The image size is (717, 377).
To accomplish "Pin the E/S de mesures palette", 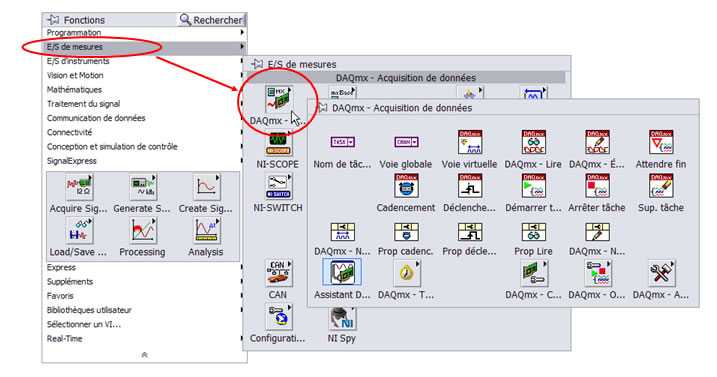I will coord(257,64).
